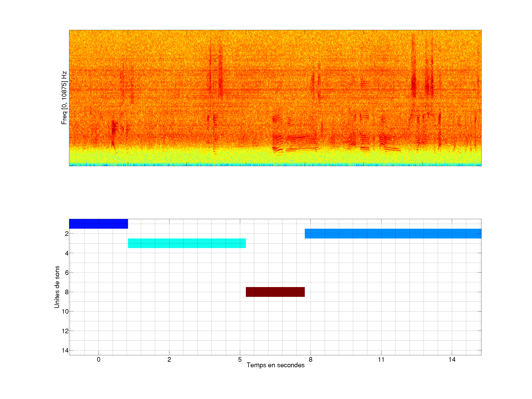Click y-axis tick label 8 on the left axis
The height and width of the screenshot is (399, 532).
click(66, 292)
